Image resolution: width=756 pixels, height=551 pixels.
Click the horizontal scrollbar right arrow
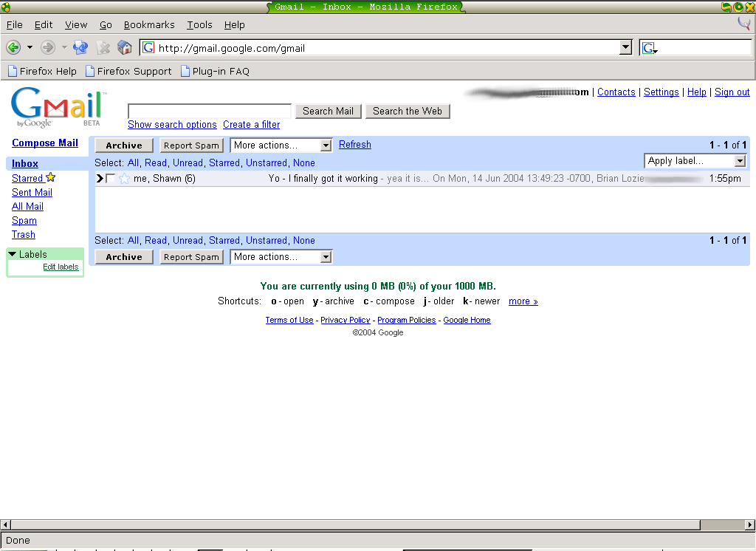pyautogui.click(x=750, y=524)
